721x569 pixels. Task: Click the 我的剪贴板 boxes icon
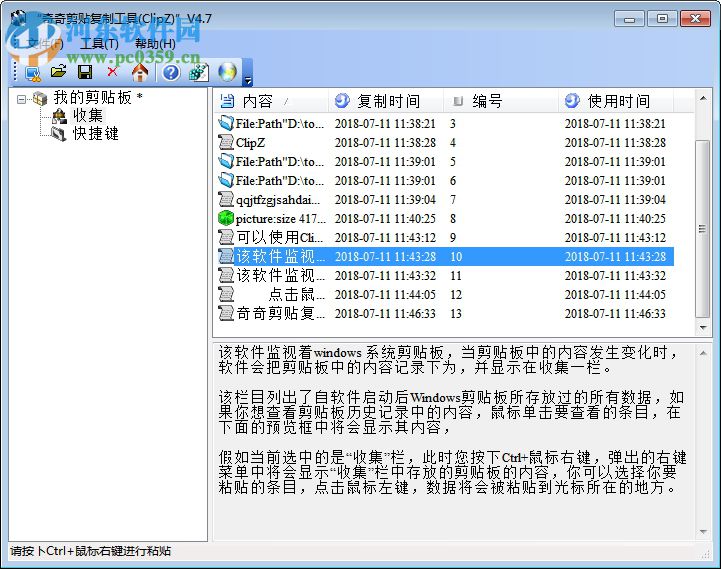[40, 98]
